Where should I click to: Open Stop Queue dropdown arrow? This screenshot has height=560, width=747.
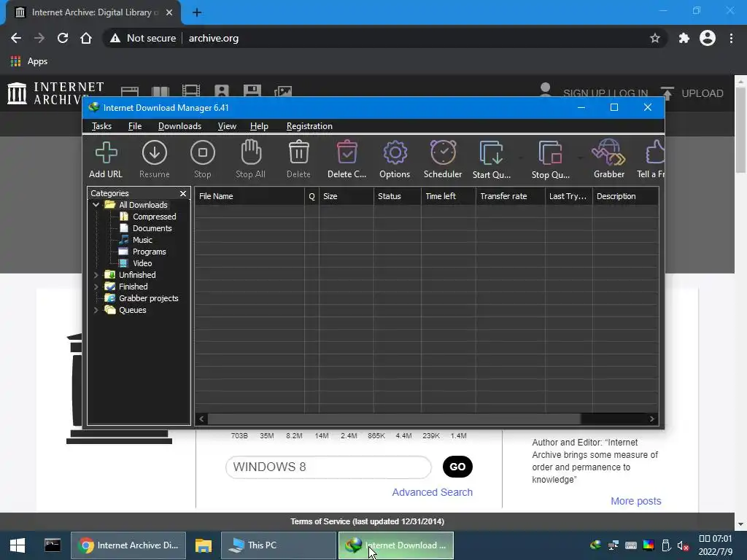(x=580, y=157)
